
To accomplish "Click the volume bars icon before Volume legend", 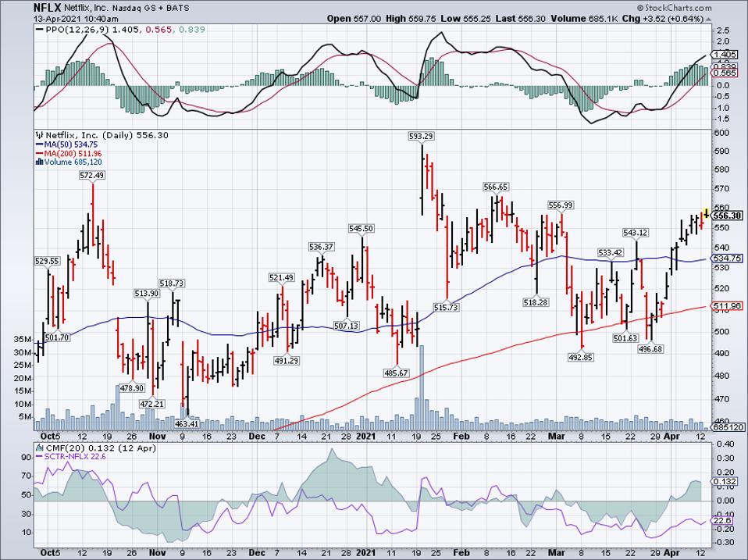I will coord(40,162).
